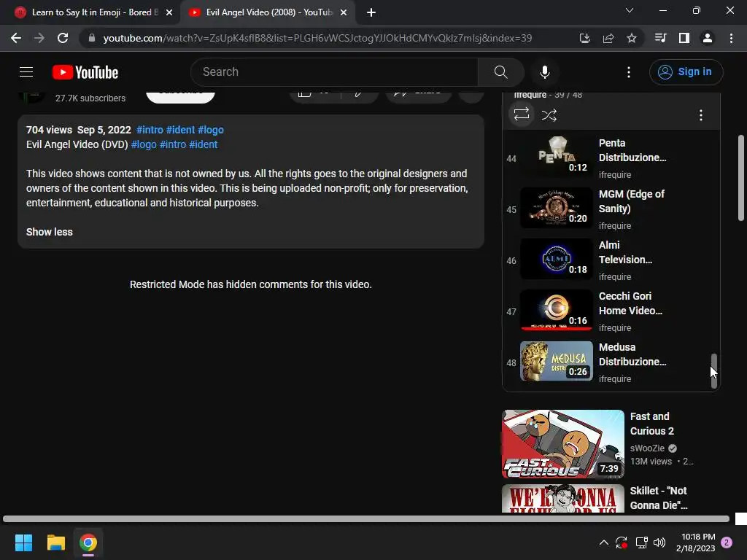Click 27.7K subscribers text

[x=90, y=98]
